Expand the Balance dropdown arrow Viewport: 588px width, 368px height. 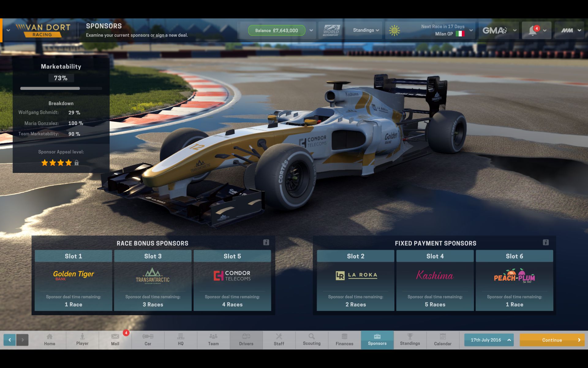311,31
